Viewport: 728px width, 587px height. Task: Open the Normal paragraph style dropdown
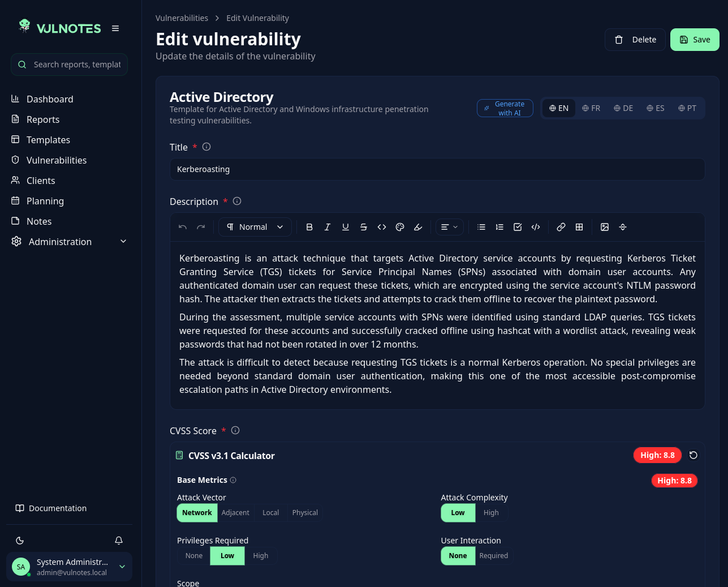click(255, 227)
